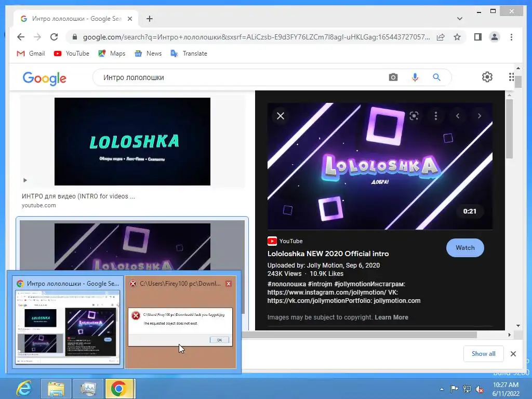Image resolution: width=532 pixels, height=399 pixels.
Task: Search by image with camera icon
Action: point(393,77)
